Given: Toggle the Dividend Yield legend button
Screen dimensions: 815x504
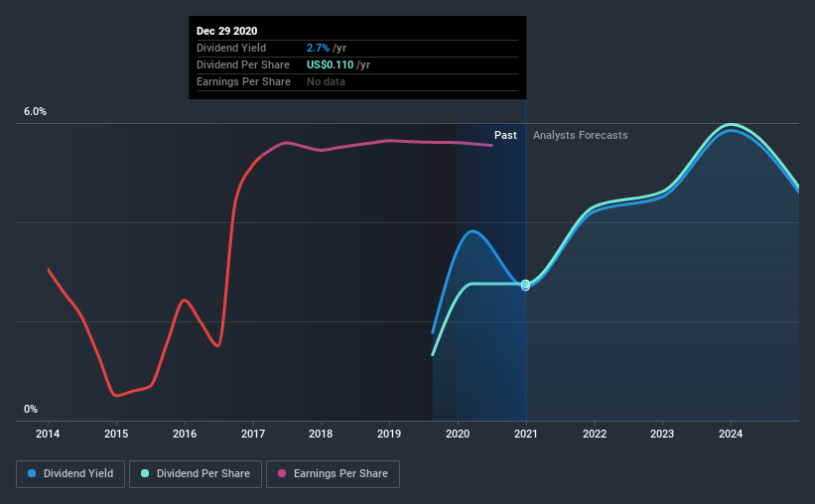Looking at the screenshot, I should point(70,474).
